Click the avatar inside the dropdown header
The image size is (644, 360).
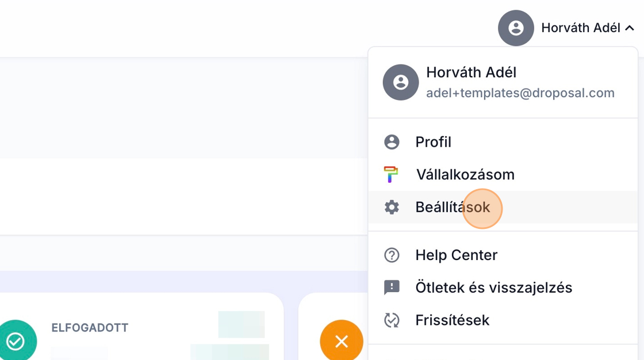400,82
